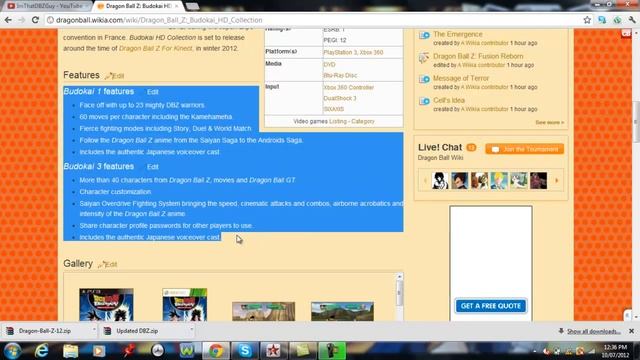The width and height of the screenshot is (640, 360).
Task: Expand Updated DBZ.zip download options arrow
Action: click(191, 329)
